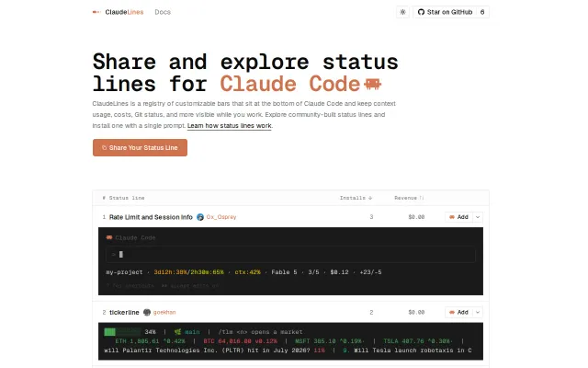Sort table by Revenue column
Screen dimensions: 588x368
click(x=409, y=198)
